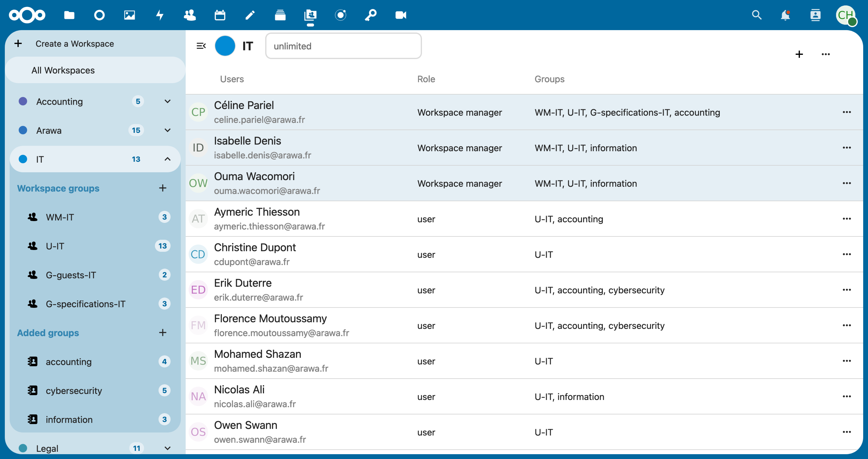The height and width of the screenshot is (459, 868).
Task: Expand the Accounting workspace chevron
Action: pyautogui.click(x=167, y=101)
